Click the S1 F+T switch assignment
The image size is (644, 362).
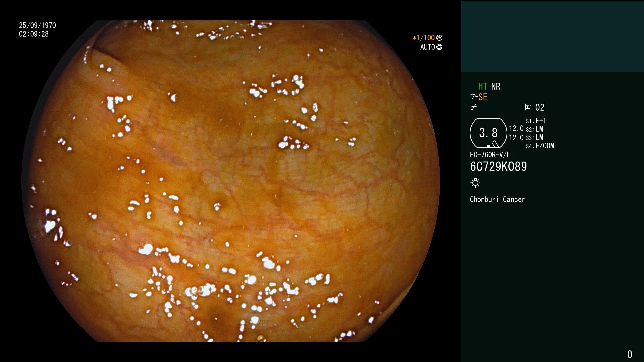pyautogui.click(x=536, y=121)
